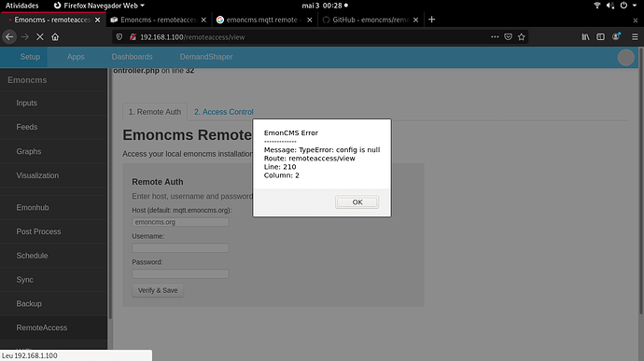Save page to Pocket icon
Viewport: 644px width, 361px height.
[508, 37]
